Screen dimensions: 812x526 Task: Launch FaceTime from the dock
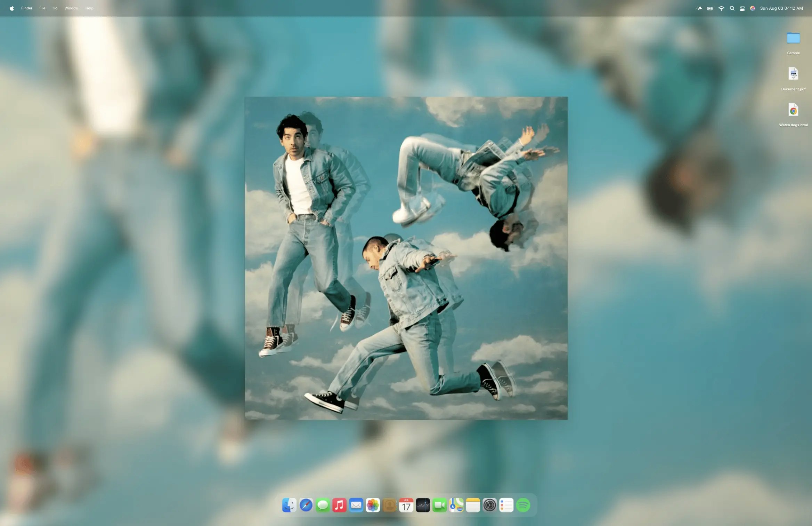point(439,505)
